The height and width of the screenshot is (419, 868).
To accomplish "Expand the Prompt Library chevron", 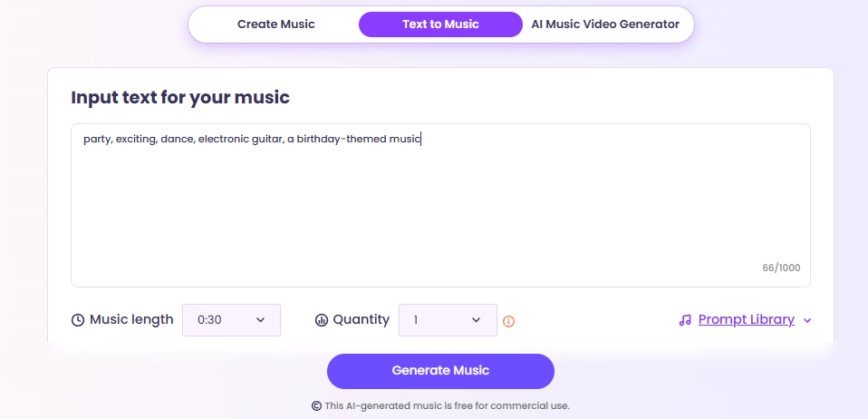I will click(x=807, y=320).
